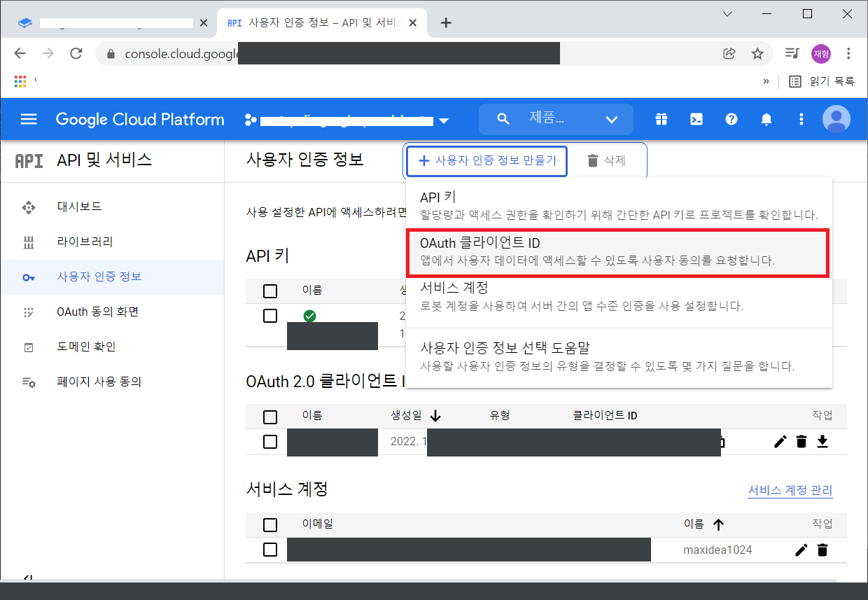Open the notifications bell
The image size is (868, 600).
click(766, 119)
